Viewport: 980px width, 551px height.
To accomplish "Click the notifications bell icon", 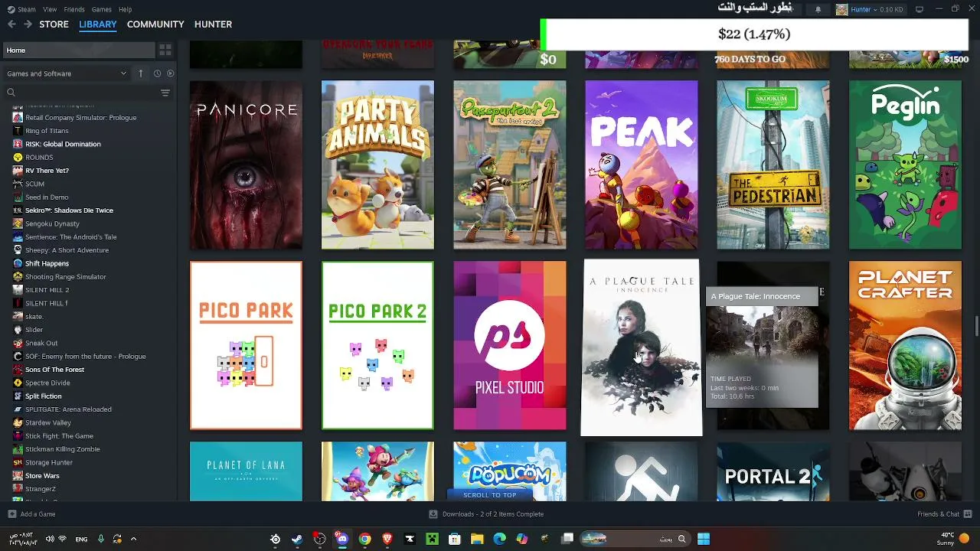I will point(818,9).
